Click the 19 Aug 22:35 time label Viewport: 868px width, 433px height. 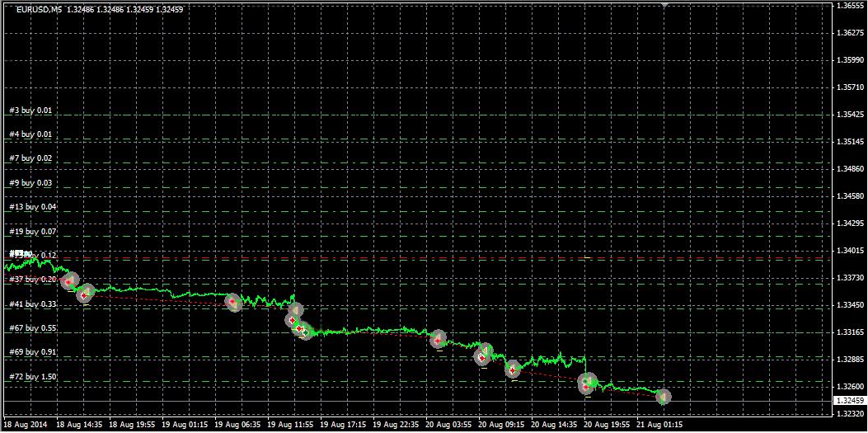395,425
